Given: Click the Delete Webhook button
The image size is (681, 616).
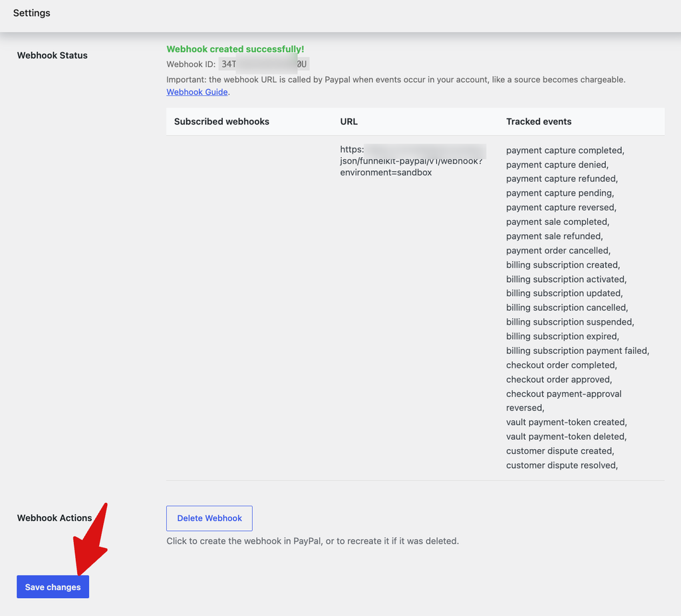Looking at the screenshot, I should tap(209, 518).
